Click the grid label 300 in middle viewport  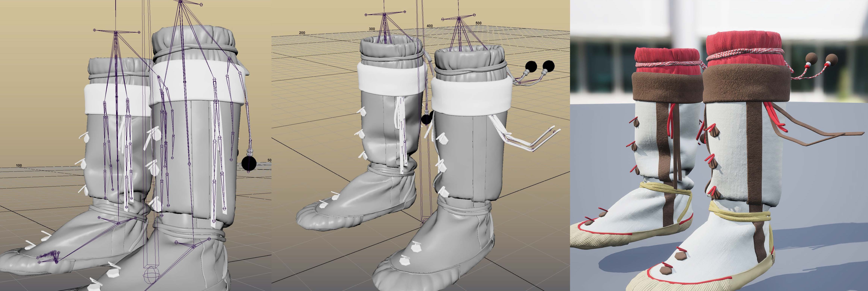(372, 29)
